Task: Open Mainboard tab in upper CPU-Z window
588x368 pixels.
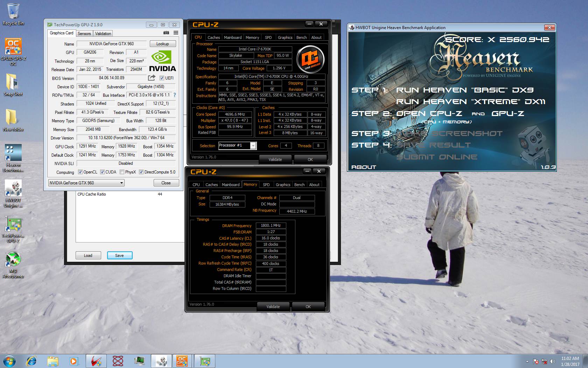Action: (233, 38)
